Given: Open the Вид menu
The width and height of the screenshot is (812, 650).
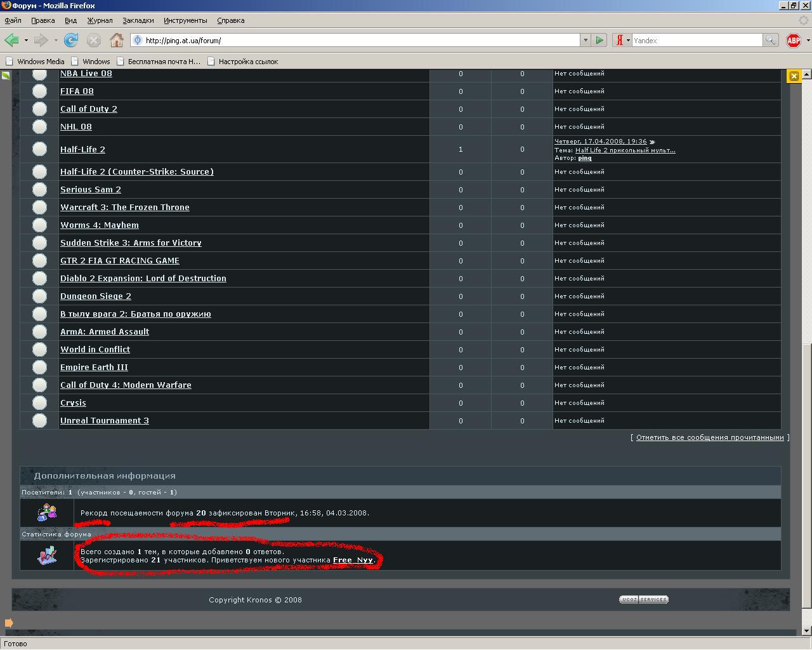Looking at the screenshot, I should coord(70,20).
